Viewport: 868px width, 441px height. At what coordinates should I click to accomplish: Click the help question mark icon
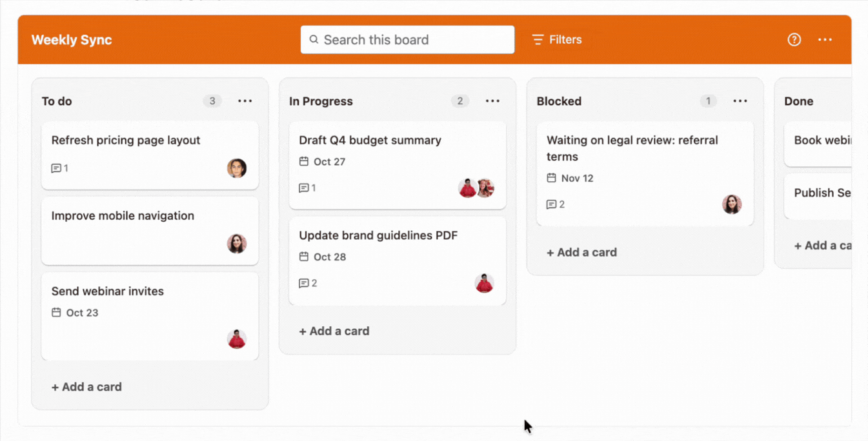pyautogui.click(x=794, y=40)
